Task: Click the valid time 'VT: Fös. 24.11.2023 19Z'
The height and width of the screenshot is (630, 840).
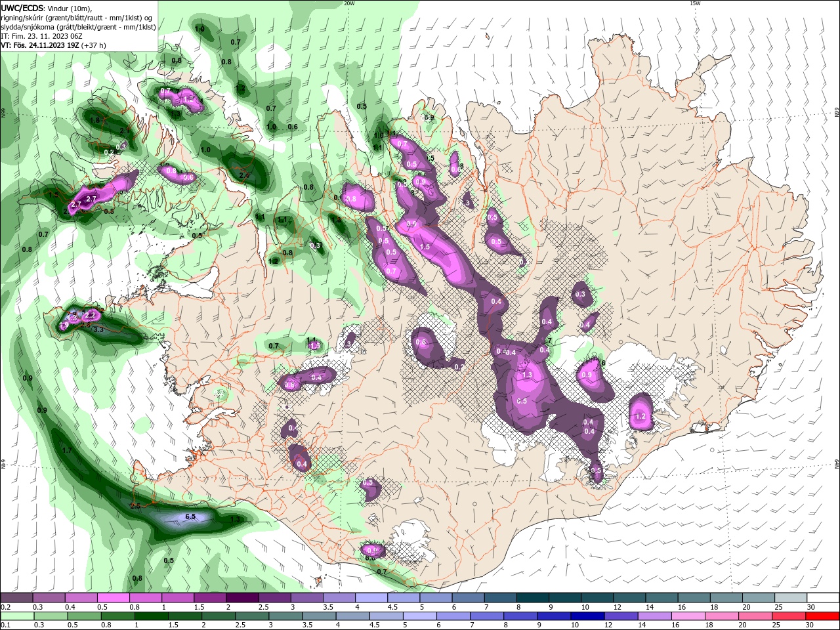Action: pos(41,45)
